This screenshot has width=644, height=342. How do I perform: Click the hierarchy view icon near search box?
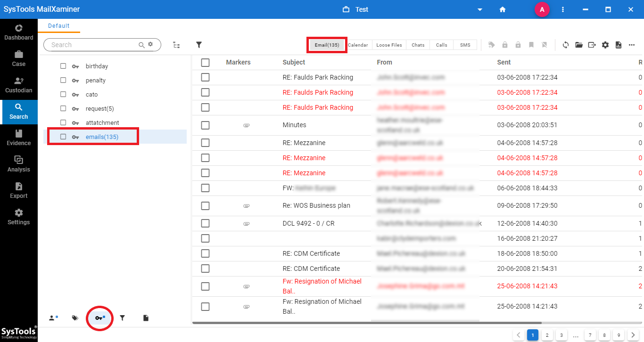tap(176, 44)
